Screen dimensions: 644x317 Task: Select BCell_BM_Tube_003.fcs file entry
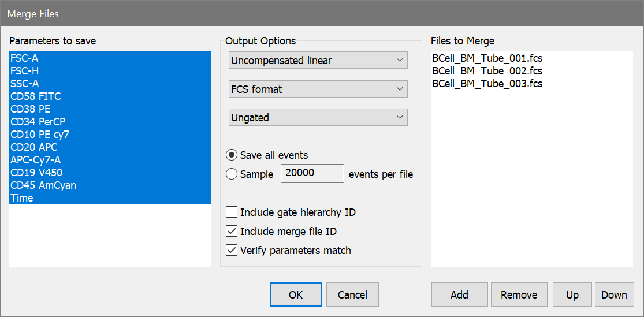(x=487, y=84)
